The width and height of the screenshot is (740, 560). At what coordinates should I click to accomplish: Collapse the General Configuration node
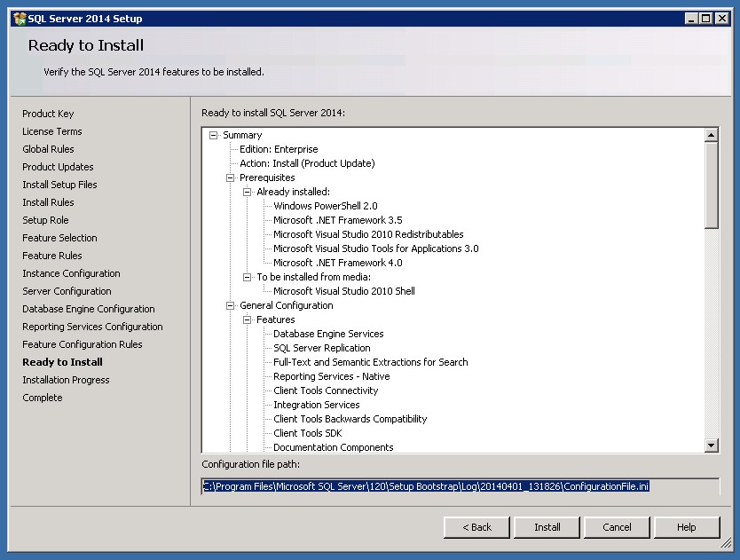coord(231,305)
